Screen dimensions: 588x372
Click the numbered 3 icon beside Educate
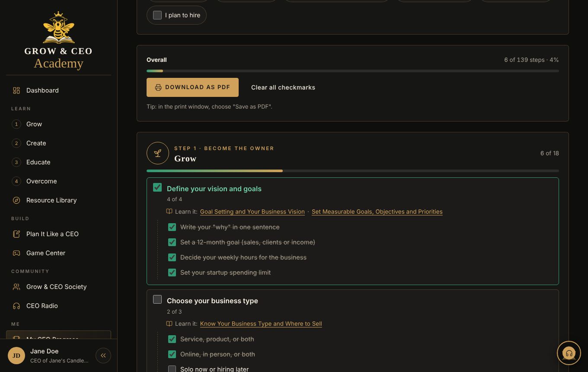(x=16, y=162)
